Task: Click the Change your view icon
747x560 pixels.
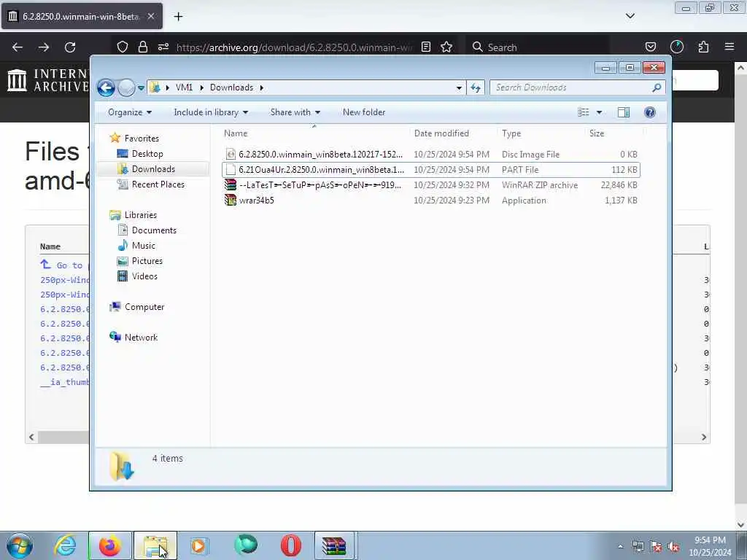Action: click(x=584, y=112)
